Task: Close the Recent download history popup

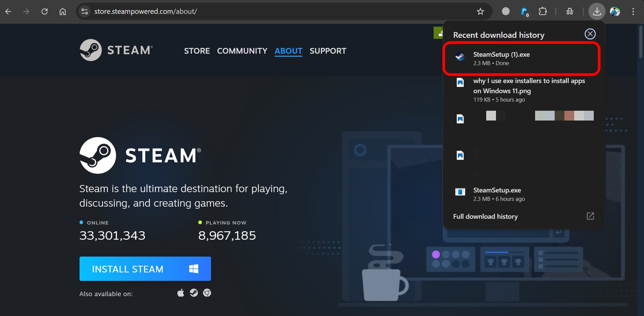Action: click(x=590, y=34)
